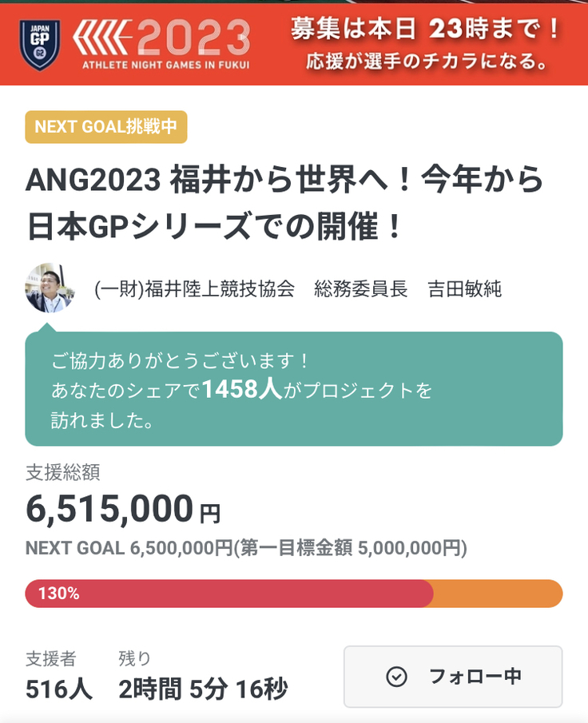Screen dimensions: 588x723
Task: Toggle the フォロー中 follow button
Action: [453, 677]
